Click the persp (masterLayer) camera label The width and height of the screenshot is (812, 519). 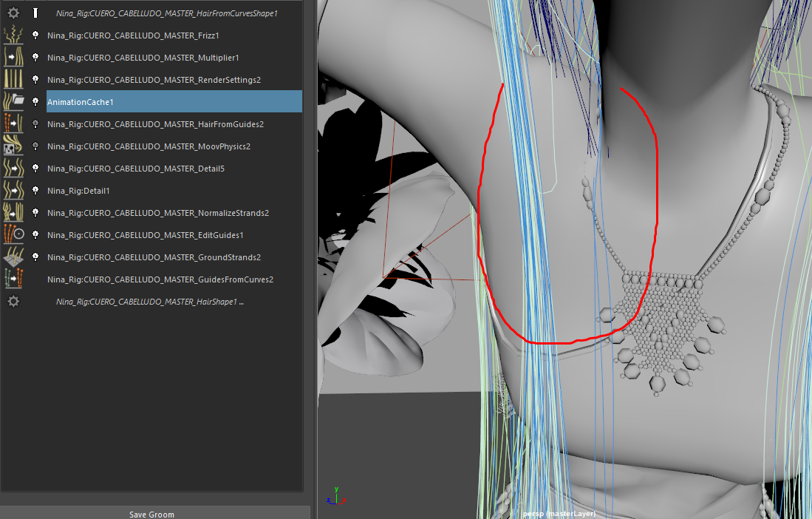(559, 513)
